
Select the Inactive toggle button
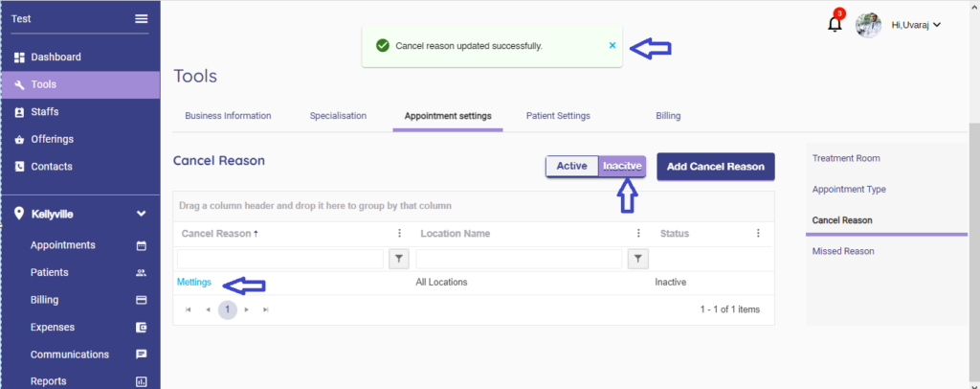[x=622, y=167]
